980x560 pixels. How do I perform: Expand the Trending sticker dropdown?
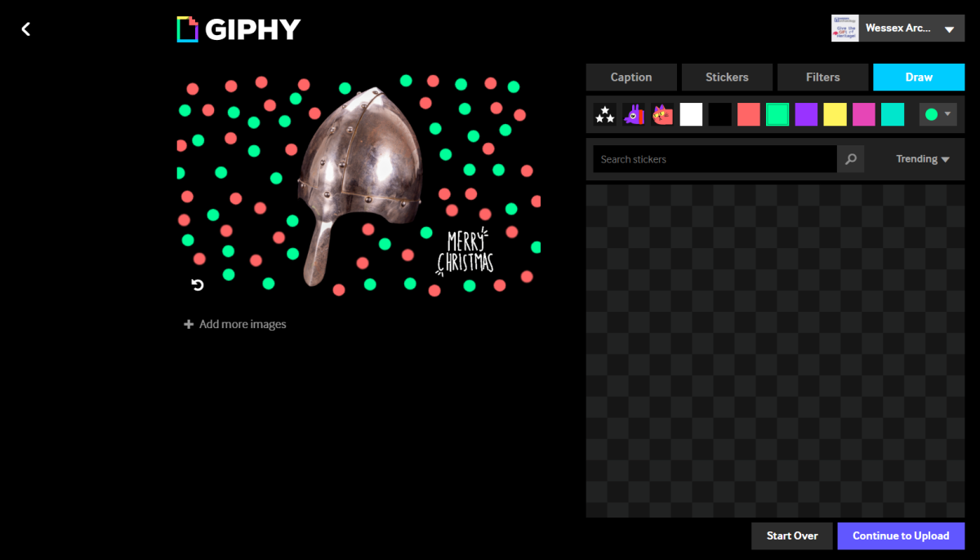(x=923, y=159)
